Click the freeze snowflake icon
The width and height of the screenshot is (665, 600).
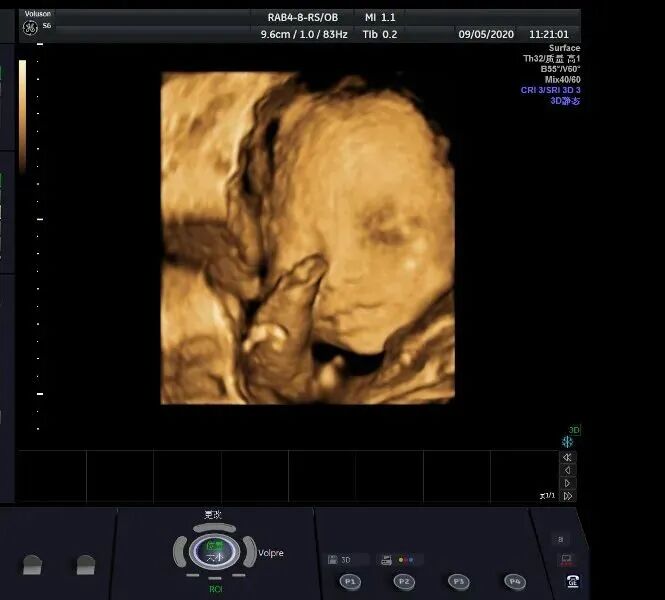(x=567, y=442)
